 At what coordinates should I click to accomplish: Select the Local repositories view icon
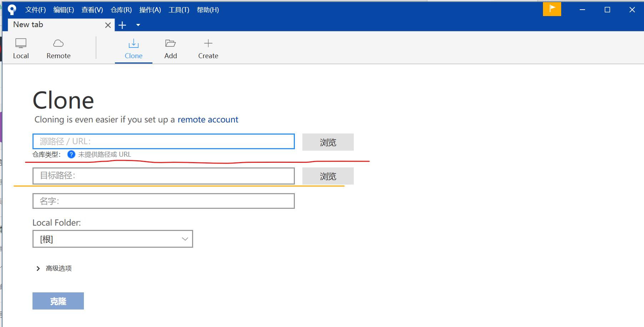[x=21, y=48]
